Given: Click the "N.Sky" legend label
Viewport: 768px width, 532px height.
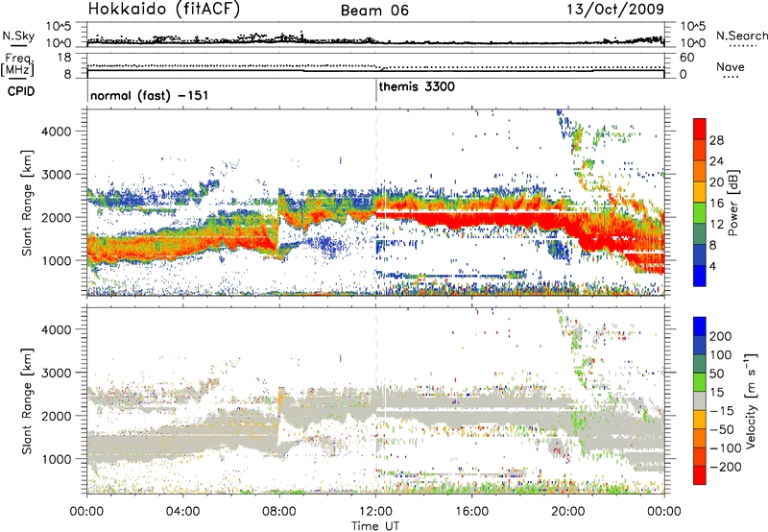Looking at the screenshot, I should 18,36.
